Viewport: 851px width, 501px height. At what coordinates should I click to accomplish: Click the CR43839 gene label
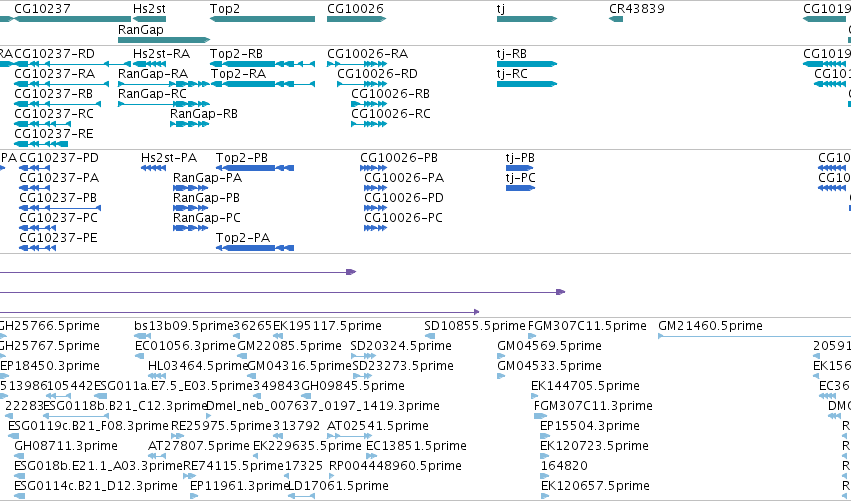(x=637, y=9)
